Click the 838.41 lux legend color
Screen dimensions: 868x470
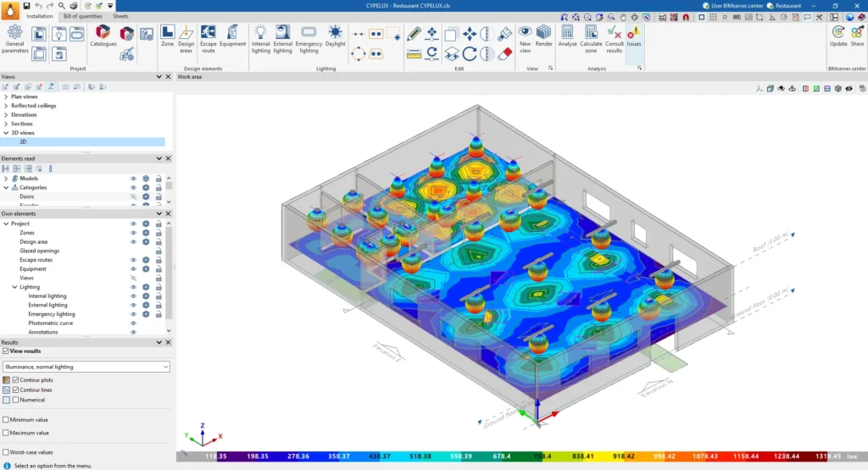[x=583, y=456]
